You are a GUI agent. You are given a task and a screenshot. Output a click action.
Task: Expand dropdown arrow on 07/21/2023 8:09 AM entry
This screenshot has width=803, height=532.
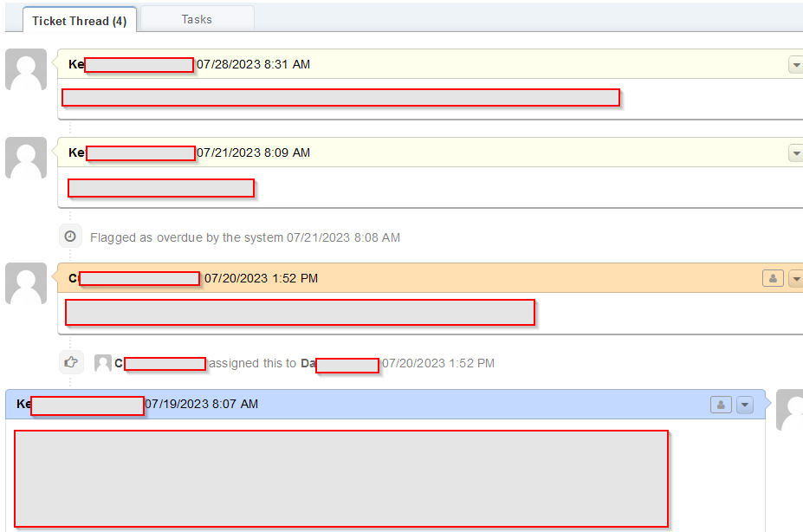click(x=795, y=153)
